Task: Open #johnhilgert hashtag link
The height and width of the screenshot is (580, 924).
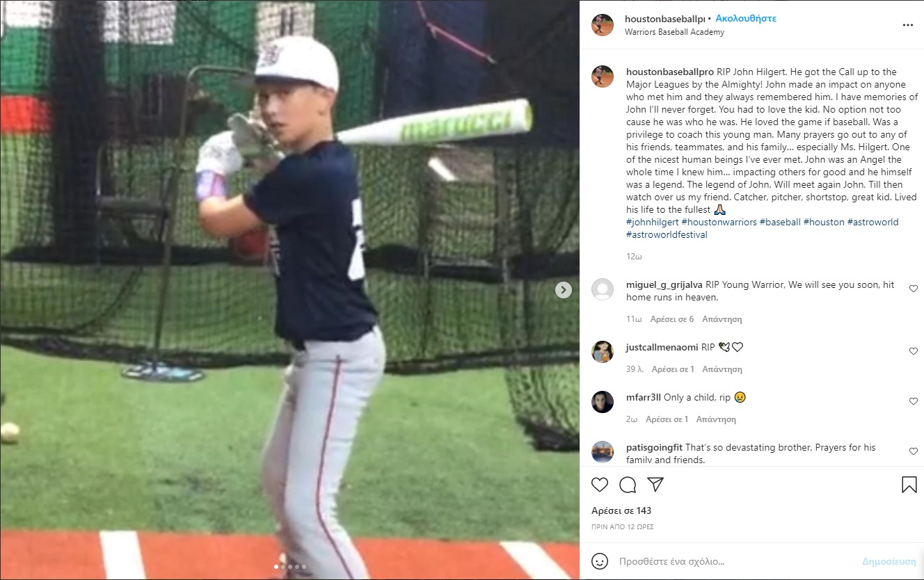Action: tap(652, 223)
